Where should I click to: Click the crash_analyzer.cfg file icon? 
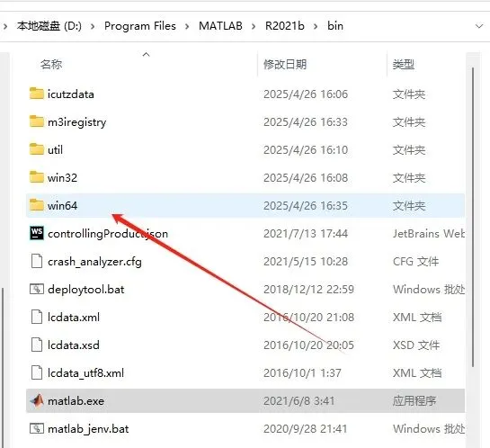coord(37,261)
